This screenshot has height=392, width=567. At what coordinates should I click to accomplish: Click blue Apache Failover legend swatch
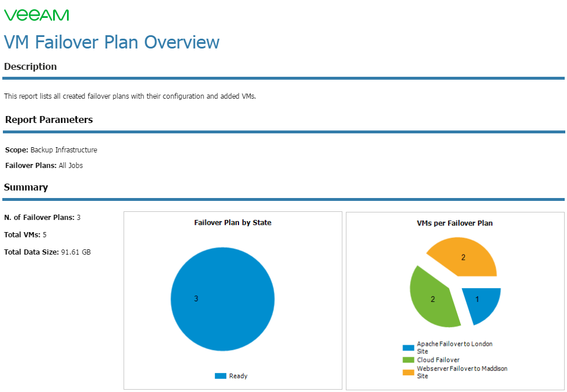pos(408,348)
